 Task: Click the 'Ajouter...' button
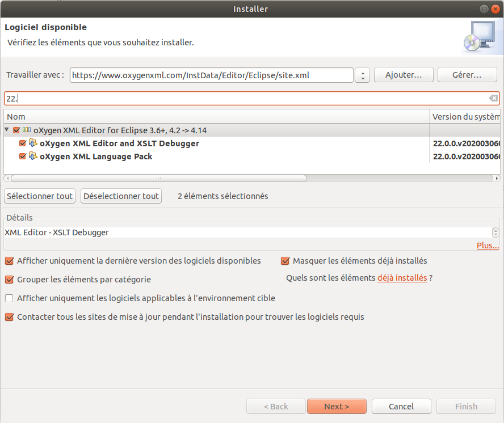click(x=404, y=75)
